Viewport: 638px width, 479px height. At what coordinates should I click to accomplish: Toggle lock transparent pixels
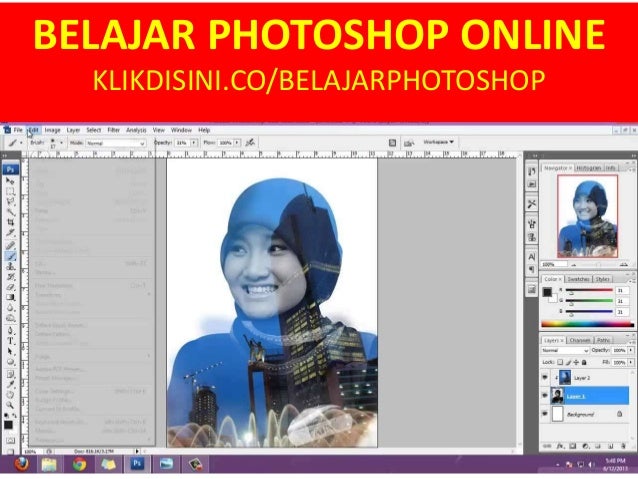coord(560,362)
